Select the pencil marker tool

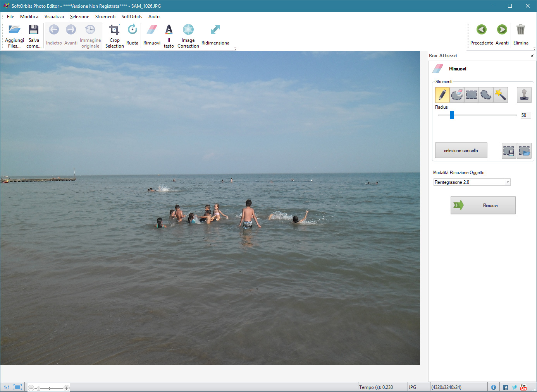[x=442, y=95]
